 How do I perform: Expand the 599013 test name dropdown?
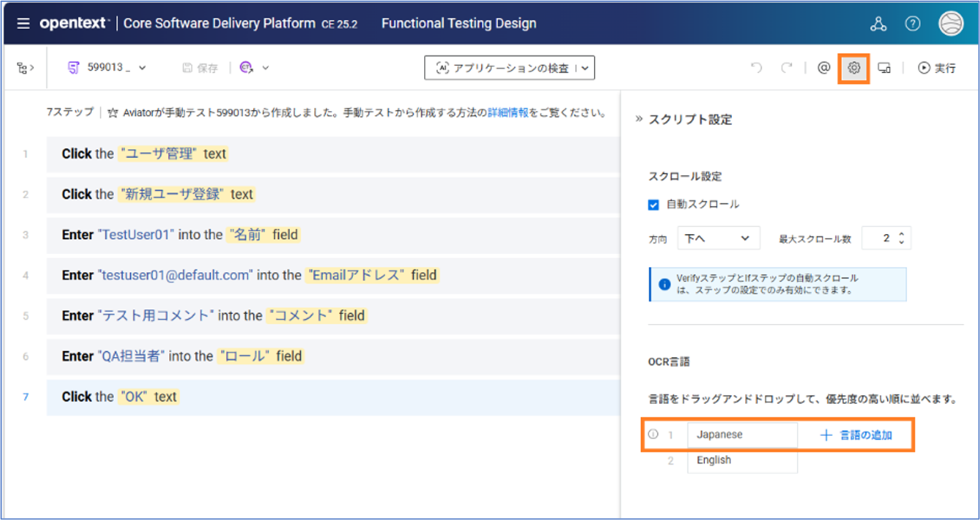pos(142,68)
